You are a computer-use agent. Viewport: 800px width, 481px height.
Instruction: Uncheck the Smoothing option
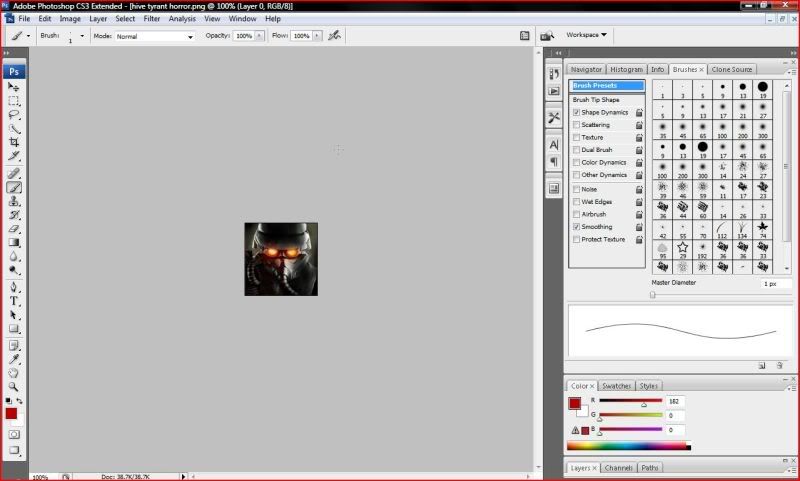tap(577, 227)
